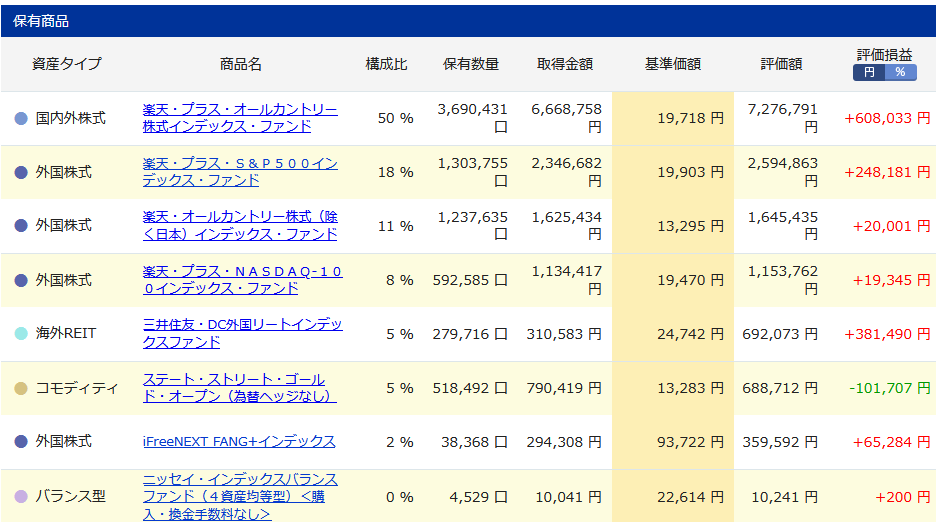Click the 評価額 column header

click(x=781, y=64)
